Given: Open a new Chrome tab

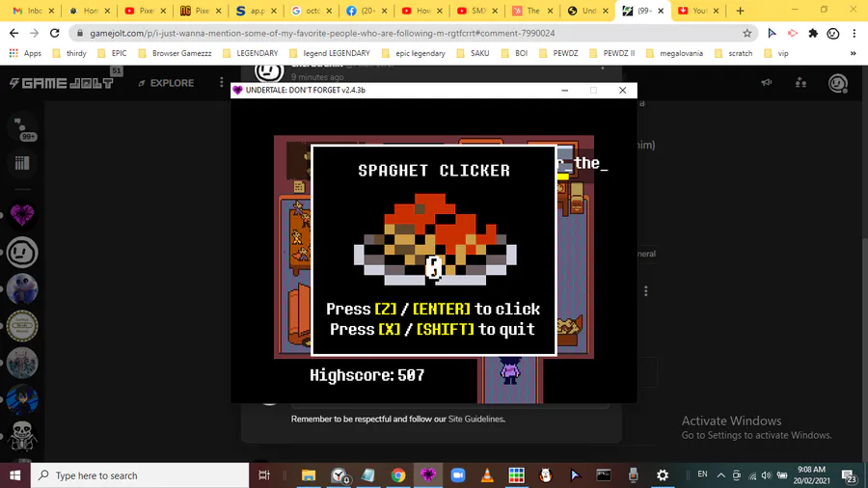Looking at the screenshot, I should click(740, 11).
